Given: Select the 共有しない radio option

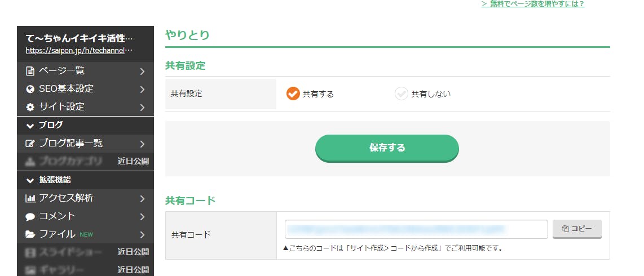Looking at the screenshot, I should click(402, 94).
